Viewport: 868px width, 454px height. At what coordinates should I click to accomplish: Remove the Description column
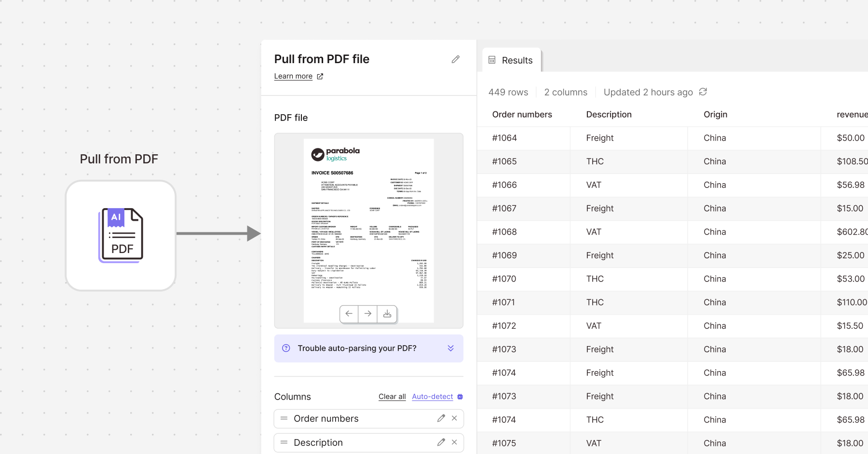454,442
